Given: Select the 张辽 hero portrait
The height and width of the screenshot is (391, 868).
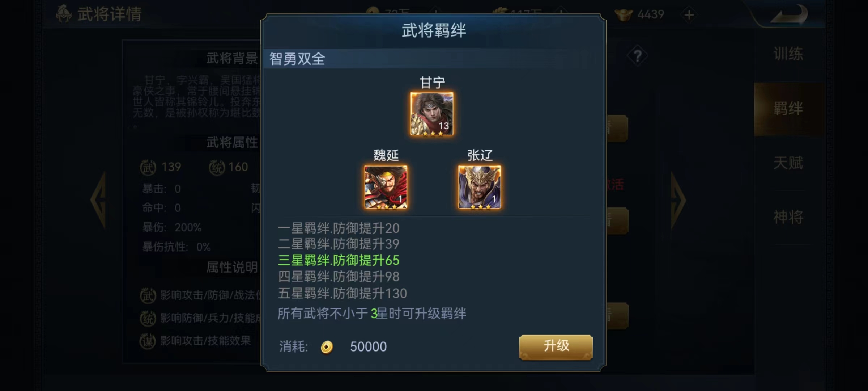Looking at the screenshot, I should (x=480, y=187).
